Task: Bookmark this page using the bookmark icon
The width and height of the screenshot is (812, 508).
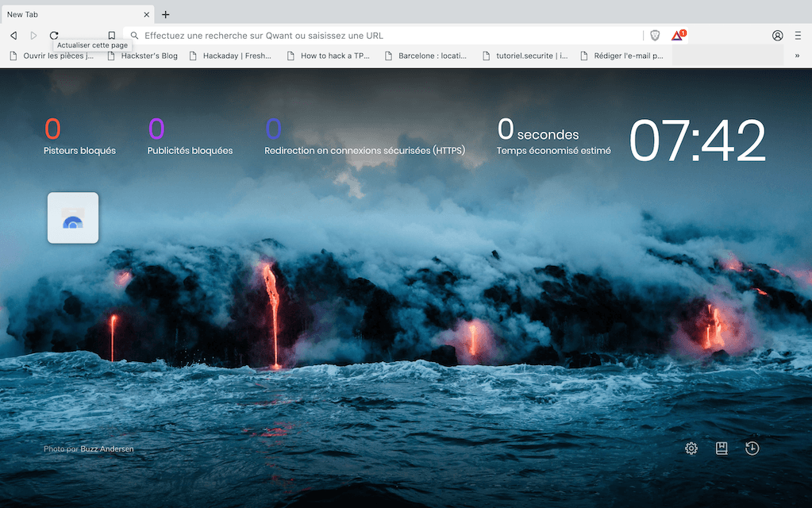Action: (x=112, y=36)
